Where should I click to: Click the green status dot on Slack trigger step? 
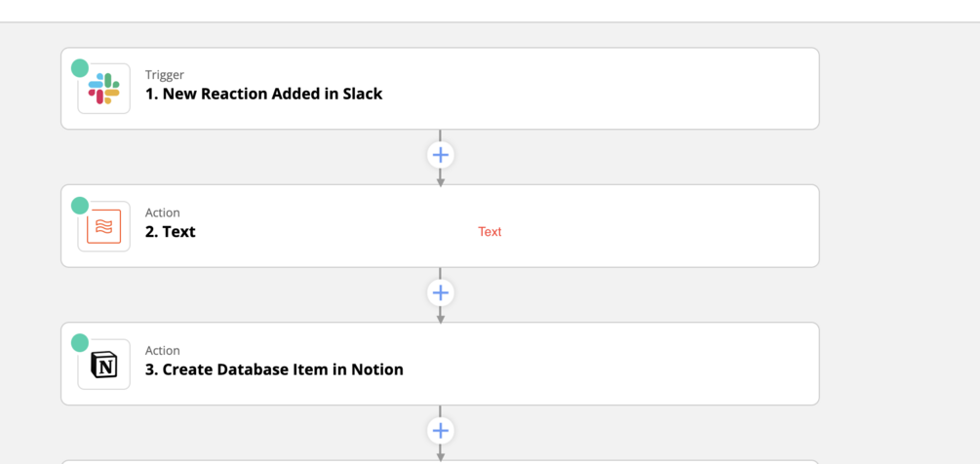coord(80,68)
